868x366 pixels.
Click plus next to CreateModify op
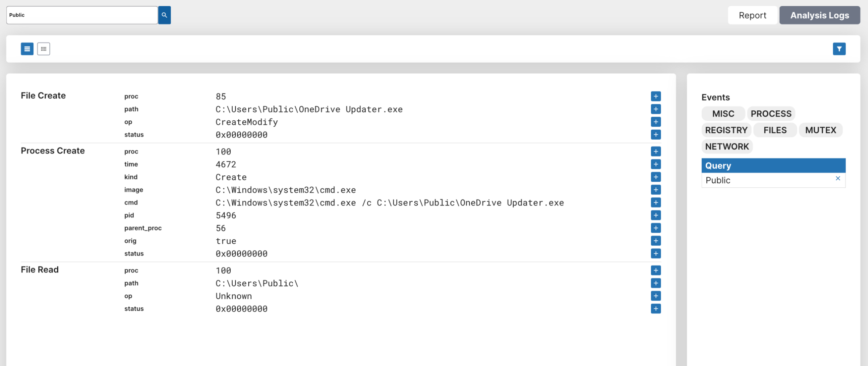point(656,122)
